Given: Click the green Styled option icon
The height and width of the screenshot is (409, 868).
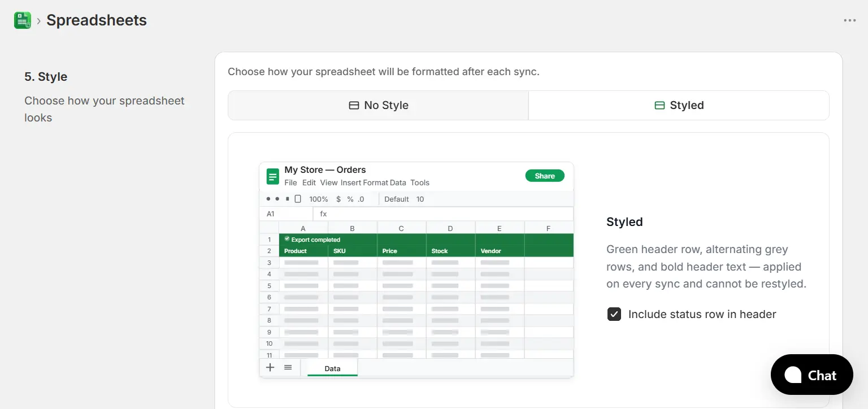Looking at the screenshot, I should [x=659, y=106].
